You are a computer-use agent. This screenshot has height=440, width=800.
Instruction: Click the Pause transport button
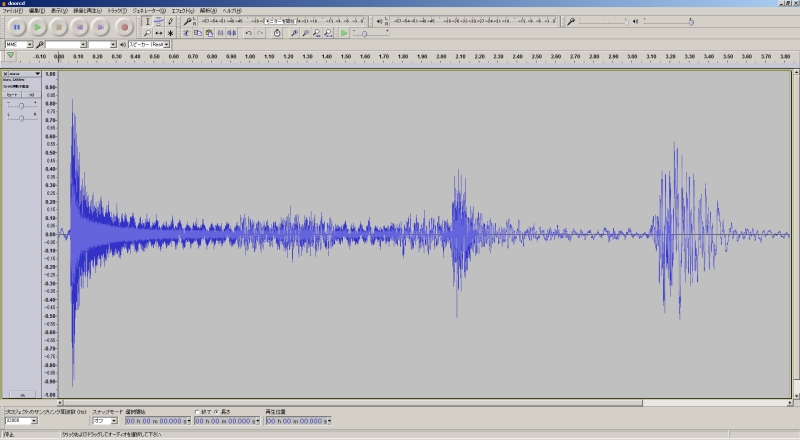pyautogui.click(x=17, y=27)
